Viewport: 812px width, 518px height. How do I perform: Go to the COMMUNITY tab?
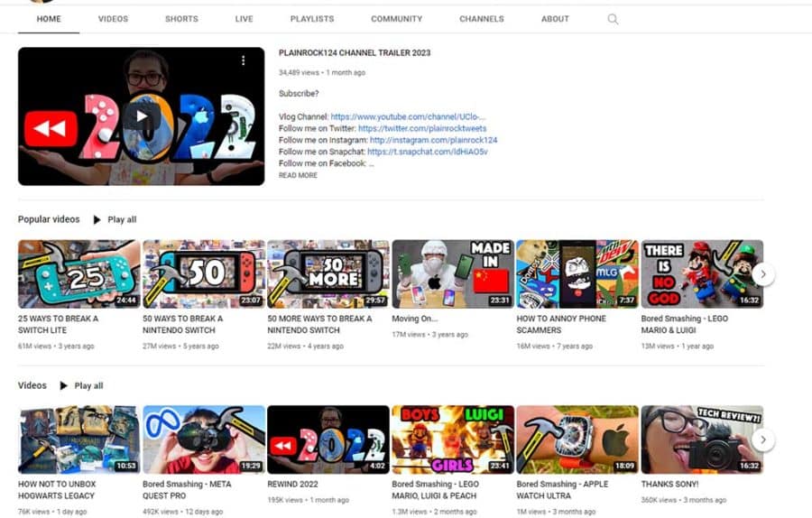click(x=397, y=19)
